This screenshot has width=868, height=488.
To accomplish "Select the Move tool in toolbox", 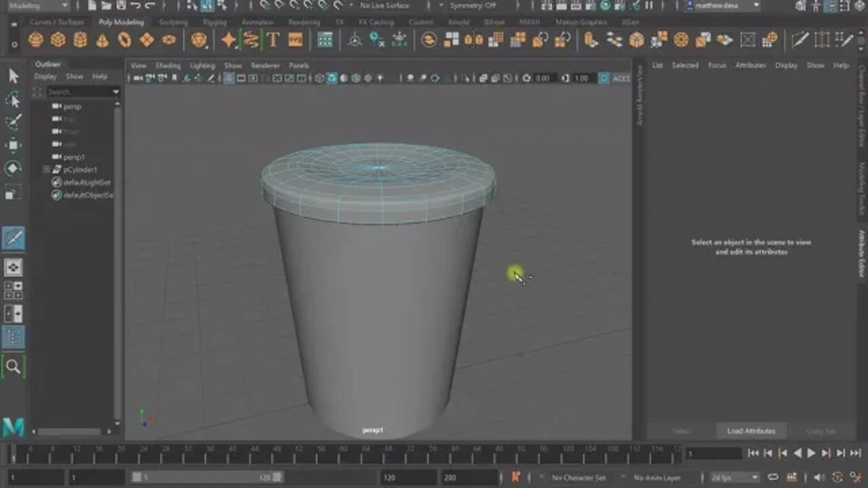I will click(x=13, y=145).
